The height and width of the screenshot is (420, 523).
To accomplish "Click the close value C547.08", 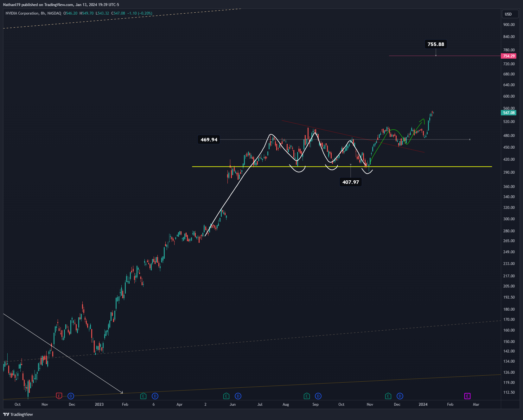I will 118,13.
